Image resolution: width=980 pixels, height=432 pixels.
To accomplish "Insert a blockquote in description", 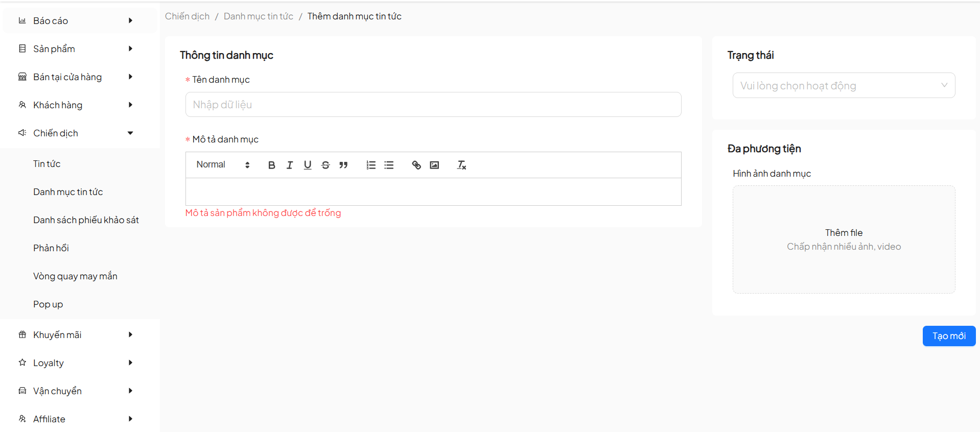I will [343, 165].
